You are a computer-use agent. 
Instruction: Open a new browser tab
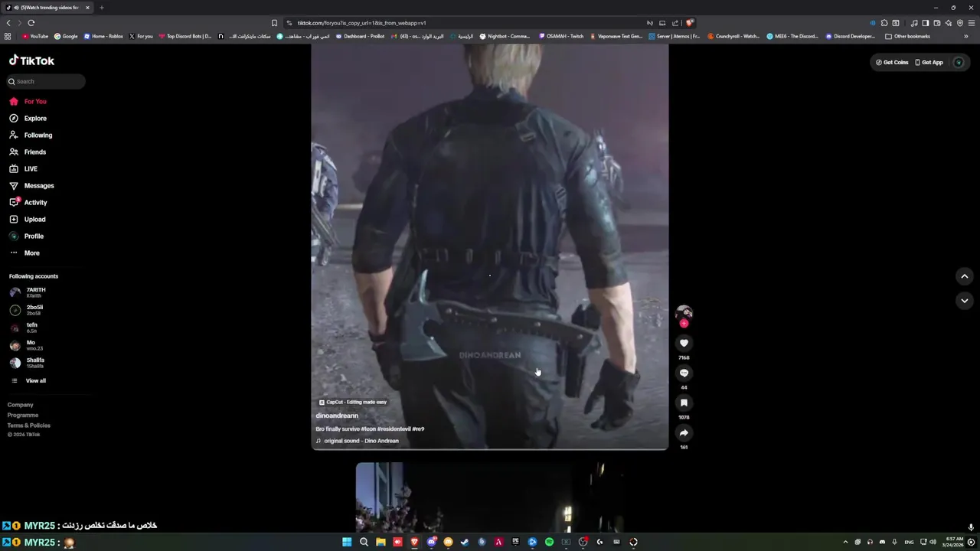pyautogui.click(x=101, y=8)
